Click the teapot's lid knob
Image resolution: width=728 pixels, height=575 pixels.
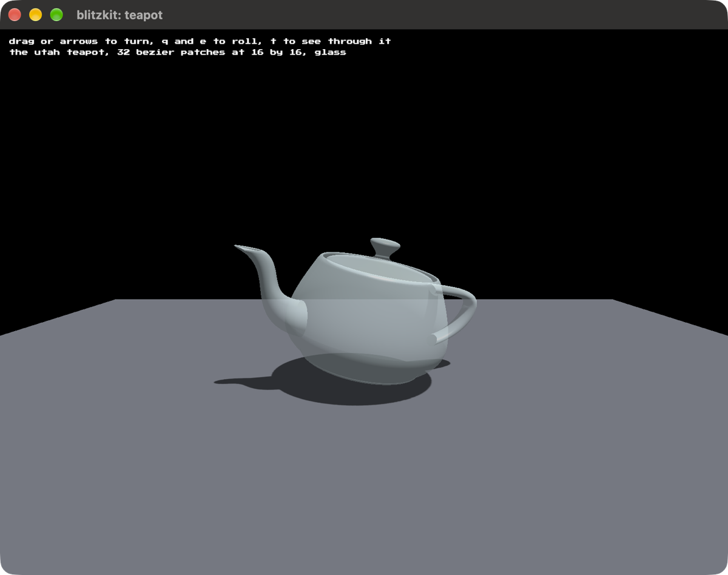[385, 247]
